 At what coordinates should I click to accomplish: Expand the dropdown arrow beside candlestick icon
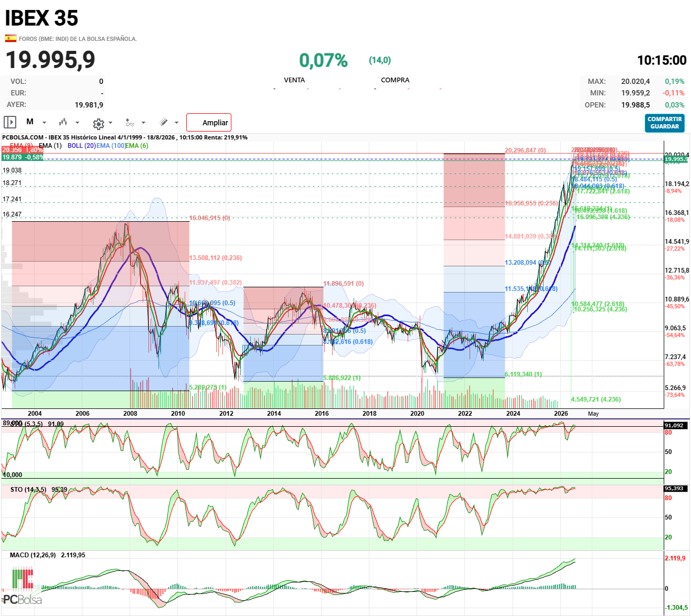[77, 123]
